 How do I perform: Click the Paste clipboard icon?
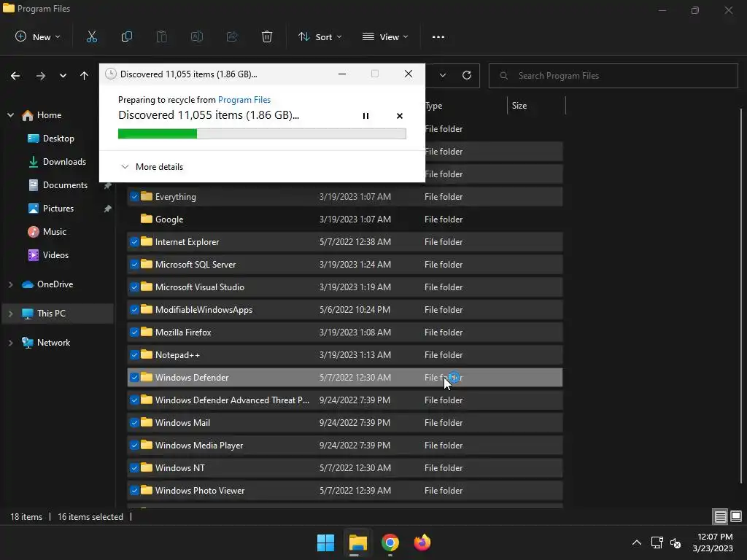(x=161, y=36)
